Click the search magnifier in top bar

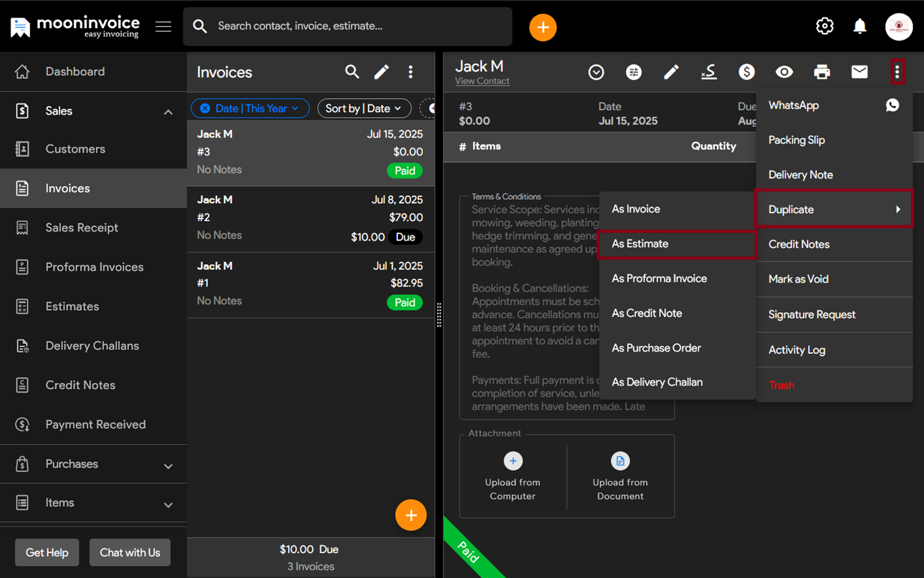coord(200,26)
